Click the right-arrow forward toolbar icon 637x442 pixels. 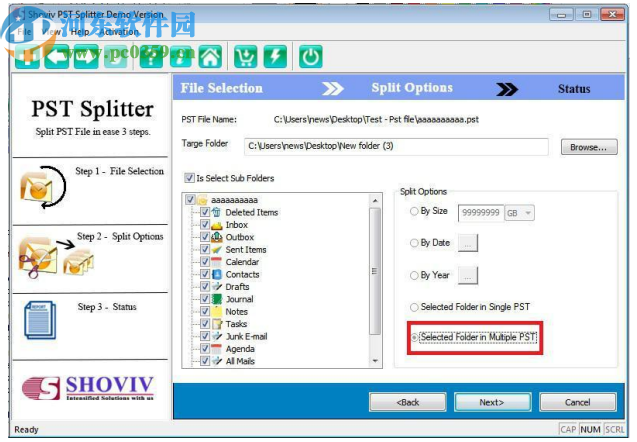click(x=86, y=56)
